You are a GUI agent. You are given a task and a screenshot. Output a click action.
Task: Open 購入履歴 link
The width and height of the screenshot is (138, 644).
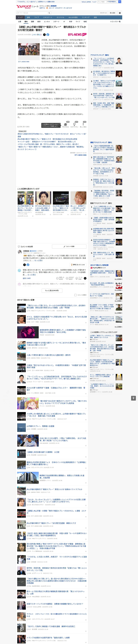tap(112, 13)
